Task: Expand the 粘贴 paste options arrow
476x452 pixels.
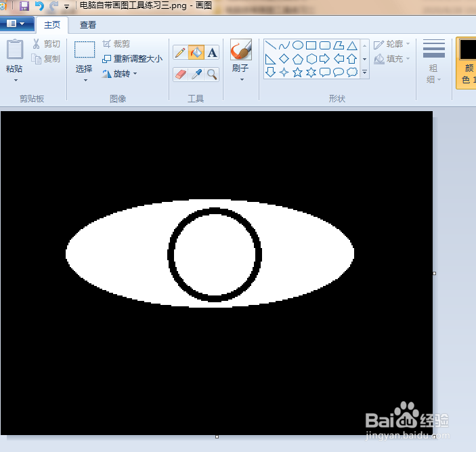Action: (16, 81)
